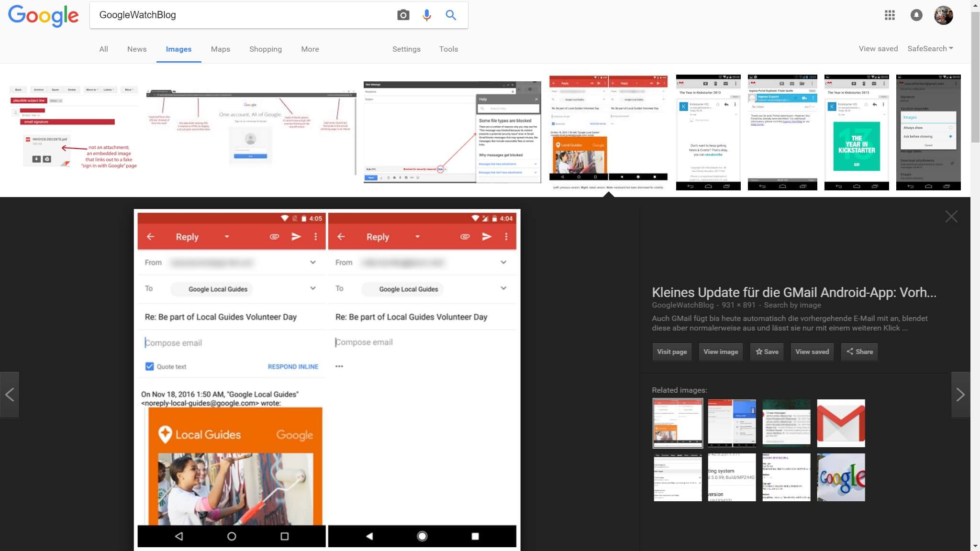980x551 pixels.
Task: Open the Google apps grid
Action: pos(890,15)
